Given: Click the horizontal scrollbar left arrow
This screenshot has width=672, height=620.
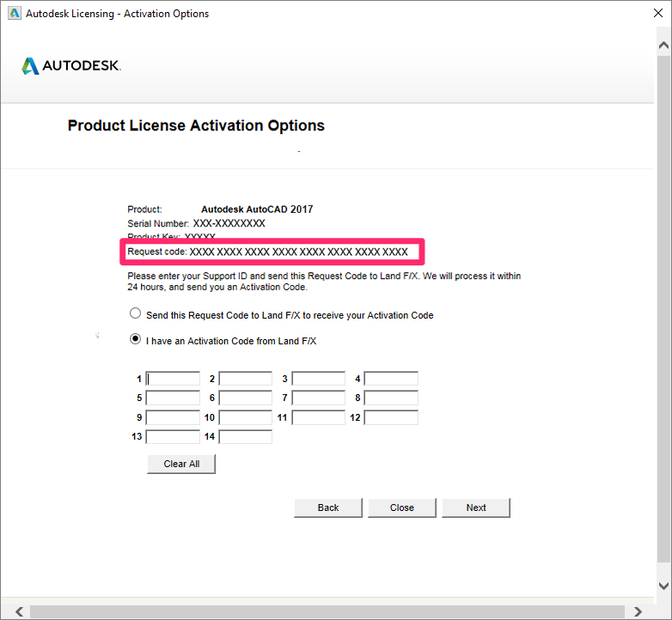Looking at the screenshot, I should [19, 611].
